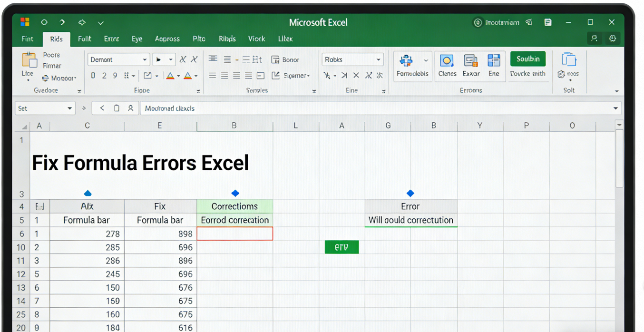
Task: Click the vertical scrollbar thumb
Action: point(619,158)
